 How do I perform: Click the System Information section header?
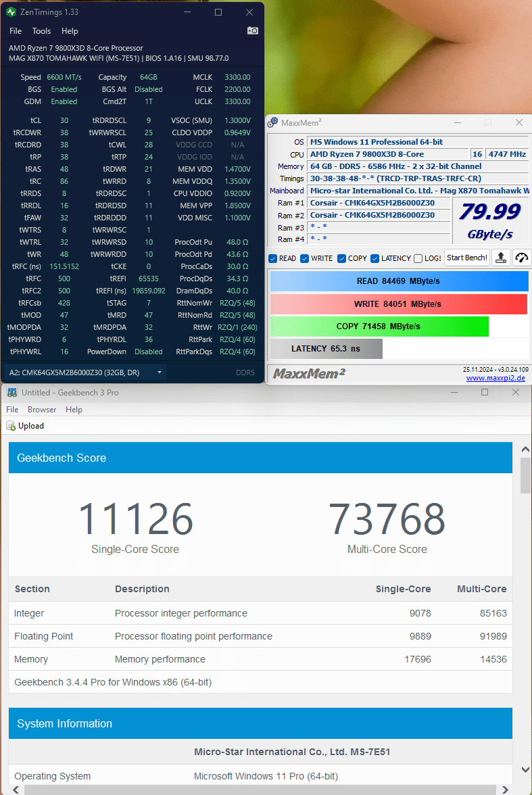260,723
